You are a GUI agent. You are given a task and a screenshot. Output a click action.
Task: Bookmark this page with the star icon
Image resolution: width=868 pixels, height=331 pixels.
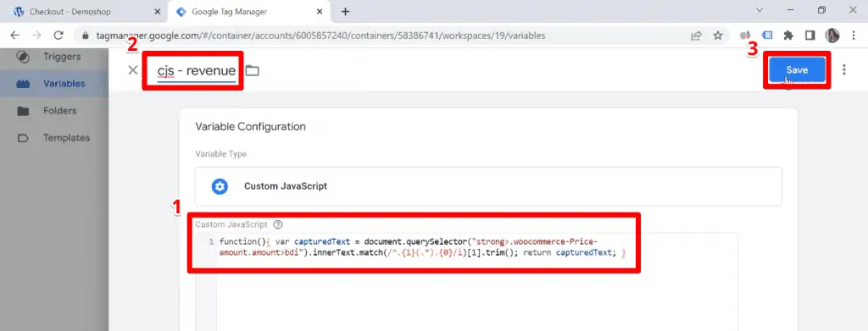tap(718, 36)
